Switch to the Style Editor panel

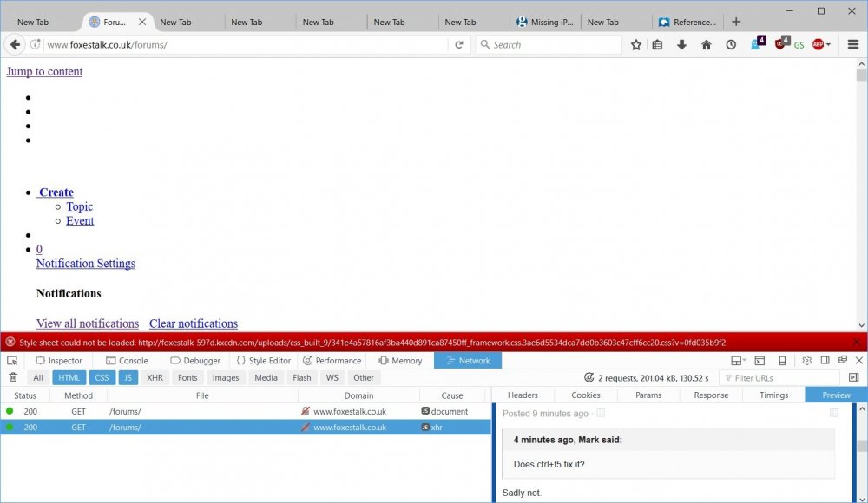coord(264,360)
